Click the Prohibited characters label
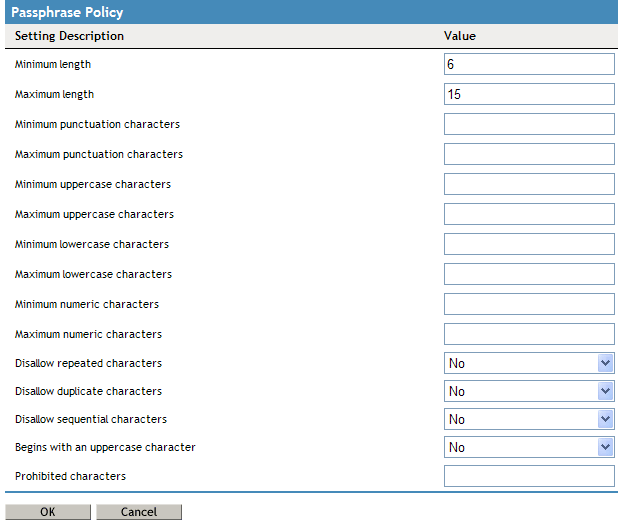 click(70, 476)
